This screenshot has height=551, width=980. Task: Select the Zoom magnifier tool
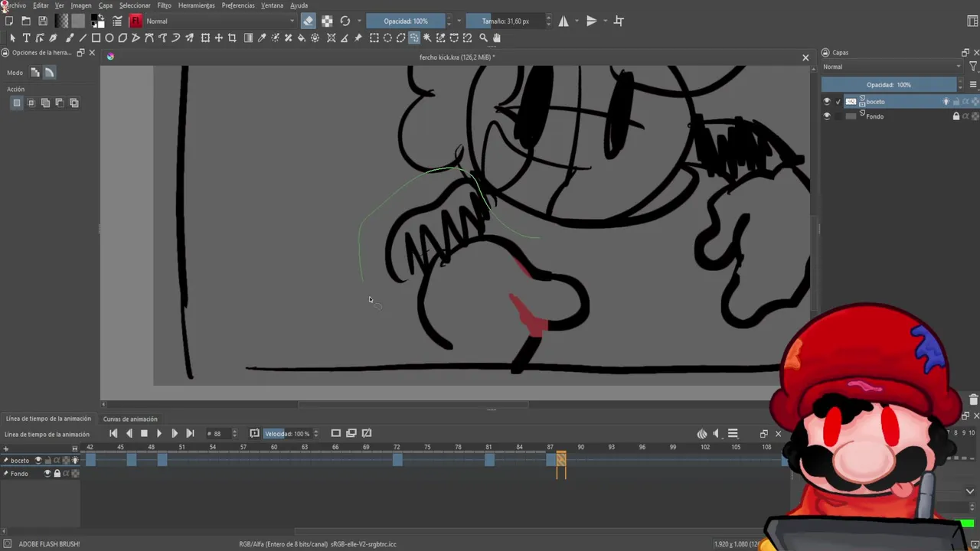click(483, 37)
